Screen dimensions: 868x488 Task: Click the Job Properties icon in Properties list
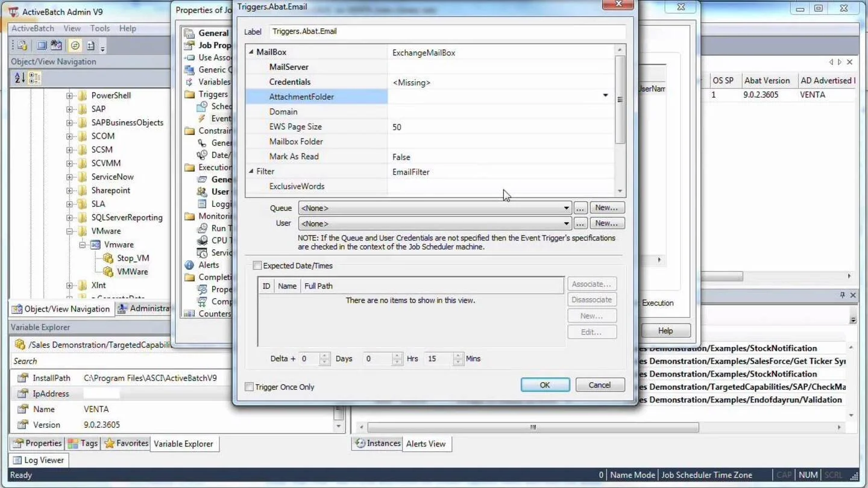click(x=189, y=45)
